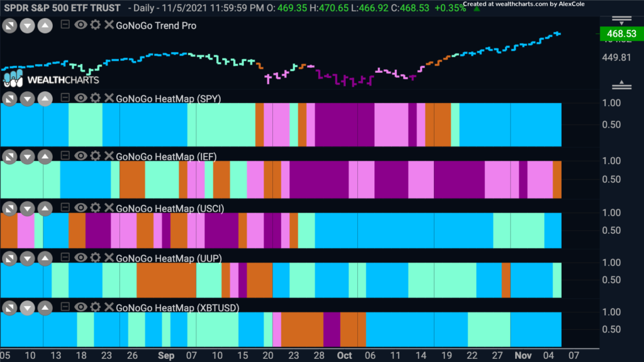The height and width of the screenshot is (362, 644).
Task: Remove the HeatMap (UUP) indicator
Action: click(x=109, y=257)
